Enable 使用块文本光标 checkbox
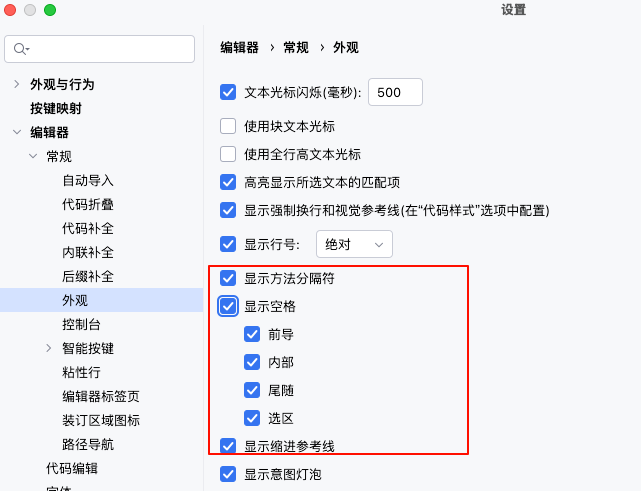The image size is (641, 491). click(228, 126)
